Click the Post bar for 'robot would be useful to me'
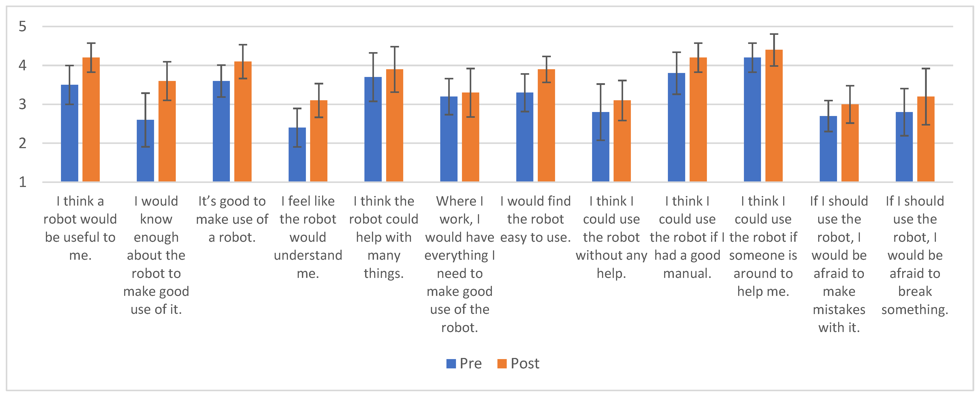The image size is (980, 397). 91,120
